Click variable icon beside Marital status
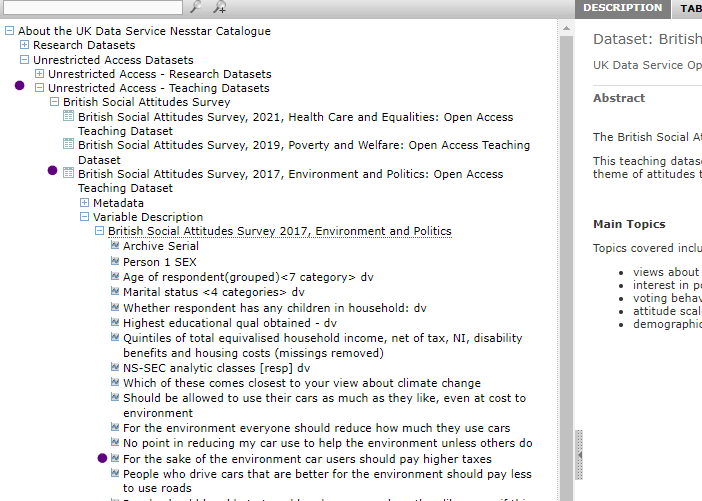 (x=115, y=291)
